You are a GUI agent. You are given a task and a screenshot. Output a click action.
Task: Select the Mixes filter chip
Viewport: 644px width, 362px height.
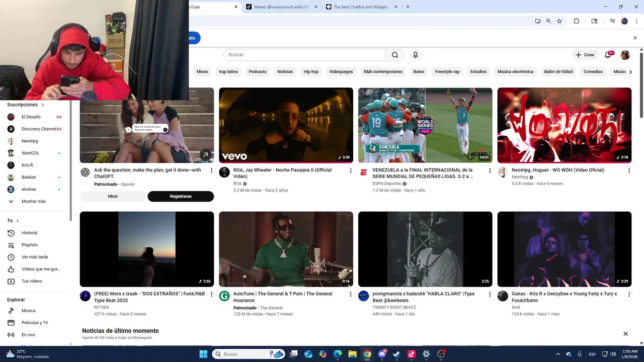coord(202,72)
